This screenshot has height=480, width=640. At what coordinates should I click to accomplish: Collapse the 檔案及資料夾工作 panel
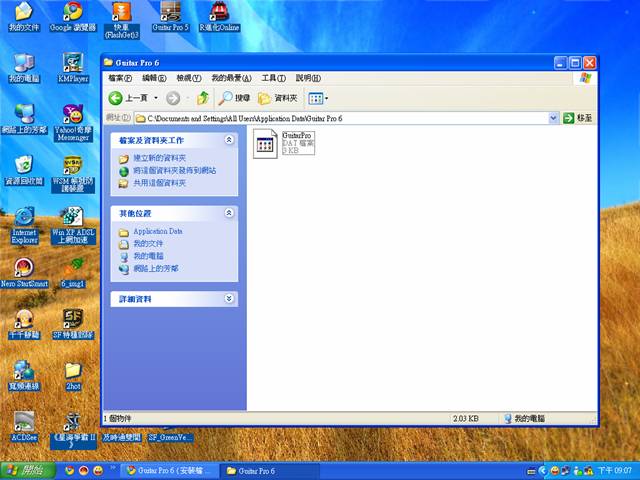coord(229,140)
